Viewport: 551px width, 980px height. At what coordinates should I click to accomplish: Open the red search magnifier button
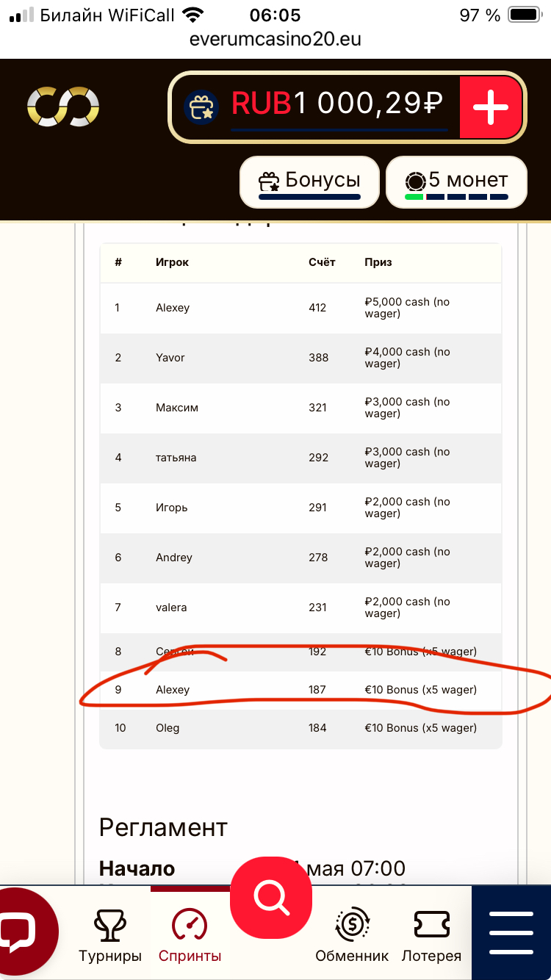coord(271,896)
